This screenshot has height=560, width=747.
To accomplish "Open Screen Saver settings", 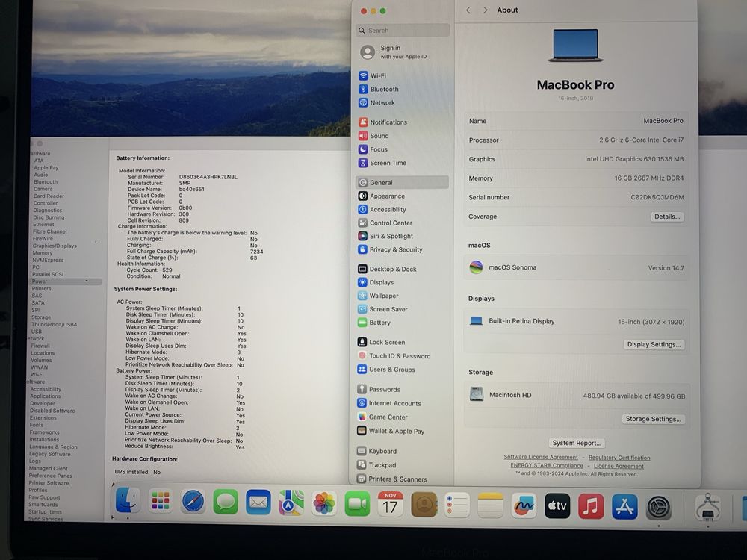I will click(x=382, y=309).
